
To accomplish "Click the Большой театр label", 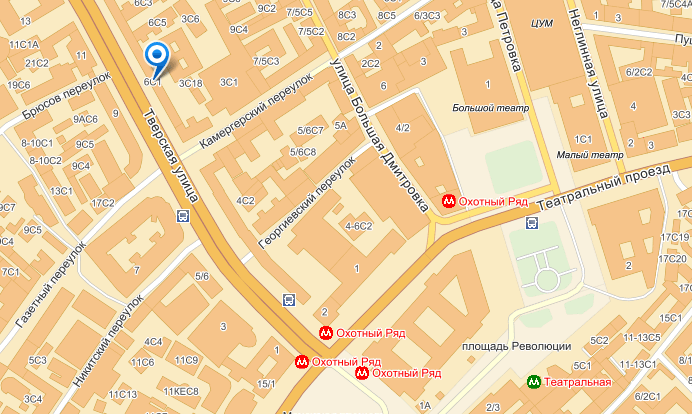I will [491, 108].
